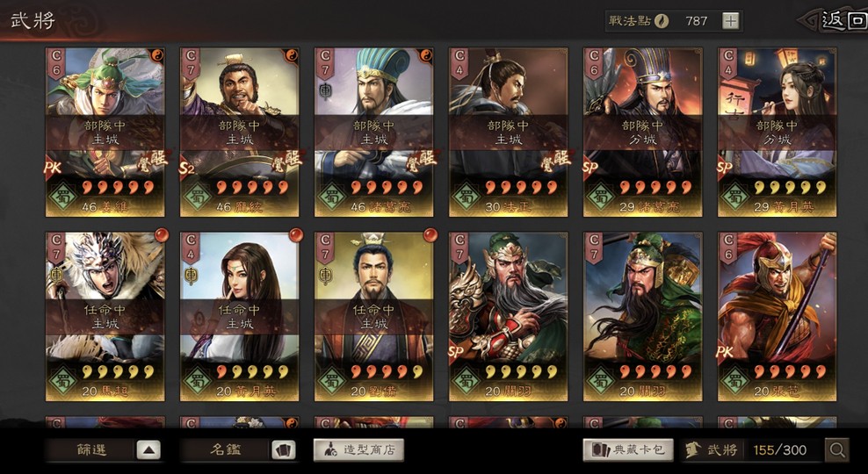Select the level 29 黃月英 card
This screenshot has height=474, width=868.
[778, 132]
